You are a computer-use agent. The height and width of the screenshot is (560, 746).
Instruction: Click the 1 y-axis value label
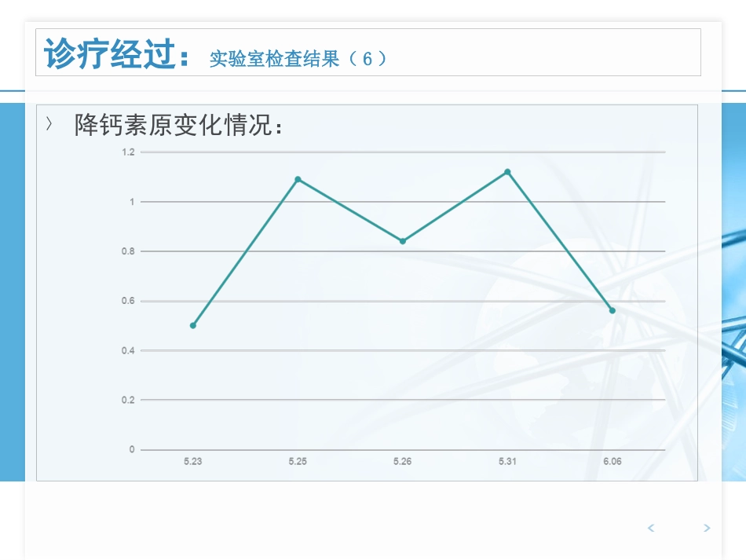[x=132, y=202]
